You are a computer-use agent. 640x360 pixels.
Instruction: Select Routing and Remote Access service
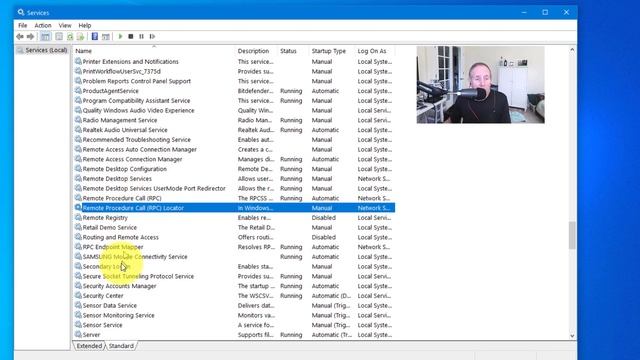(120, 237)
